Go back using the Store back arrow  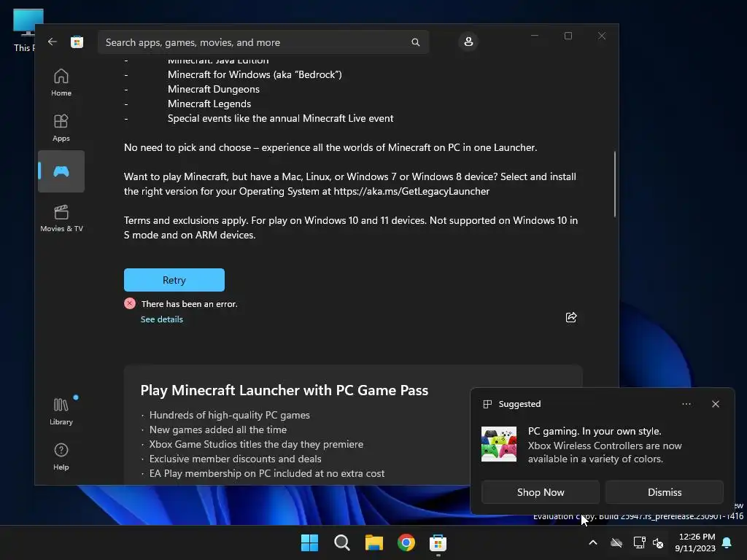tap(53, 42)
